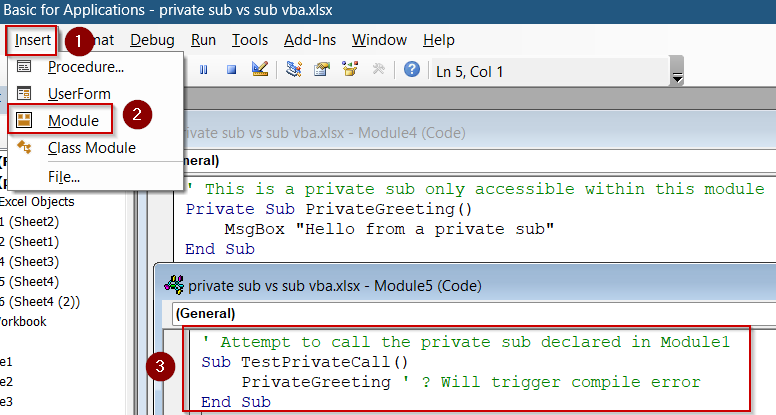
Task: Click the Module5 code window icon
Action: click(x=172, y=283)
